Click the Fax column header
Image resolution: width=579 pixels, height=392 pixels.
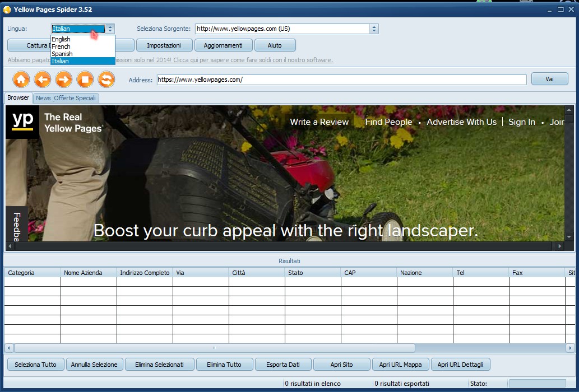tap(537, 273)
